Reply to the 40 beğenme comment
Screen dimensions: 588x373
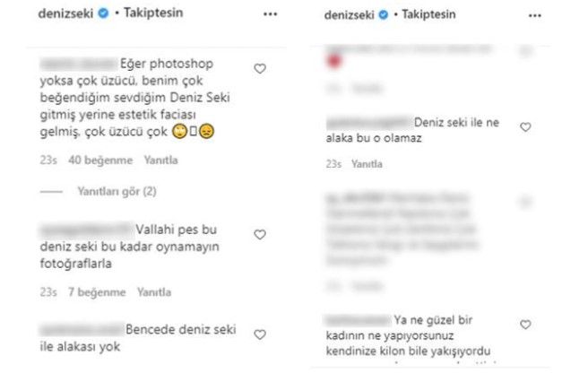pos(160,160)
